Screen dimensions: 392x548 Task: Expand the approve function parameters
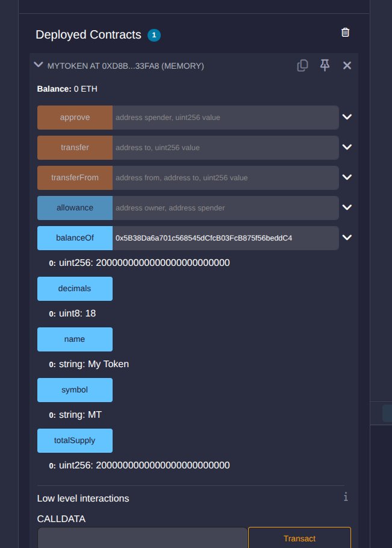click(347, 117)
